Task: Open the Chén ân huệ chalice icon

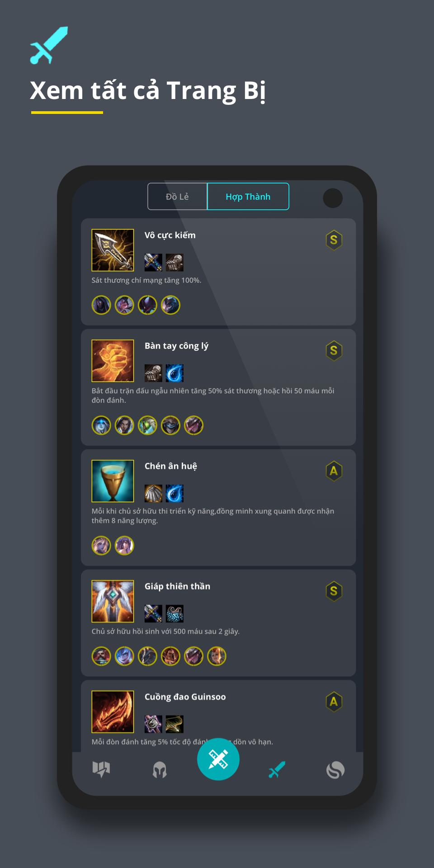Action: click(x=113, y=481)
